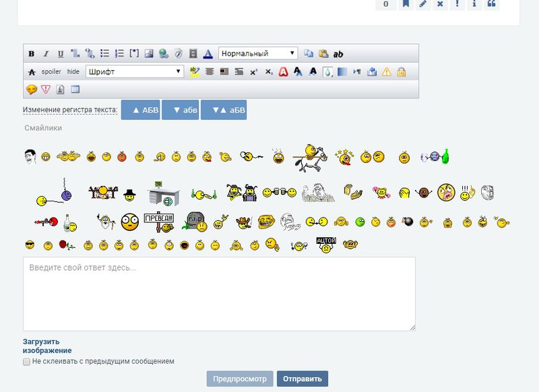Expand the 'Шрифт' font dropdown
The height and width of the screenshot is (392, 539).
(134, 71)
